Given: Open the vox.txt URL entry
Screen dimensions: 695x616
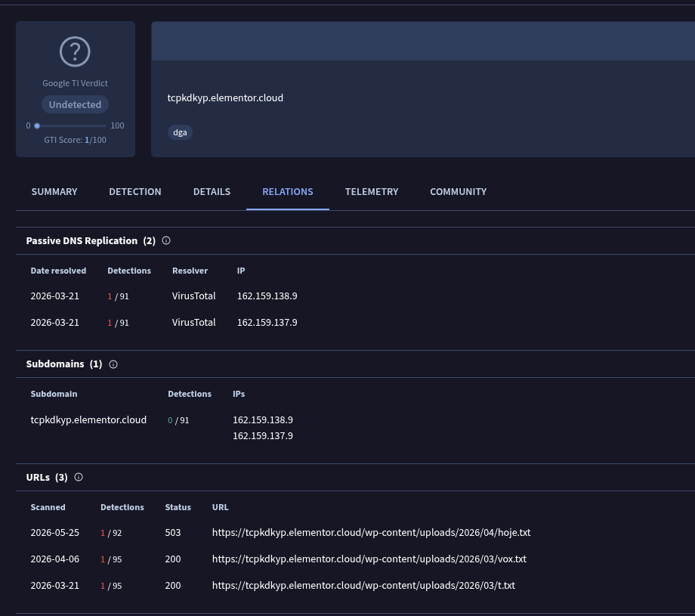Looking at the screenshot, I should [369, 559].
